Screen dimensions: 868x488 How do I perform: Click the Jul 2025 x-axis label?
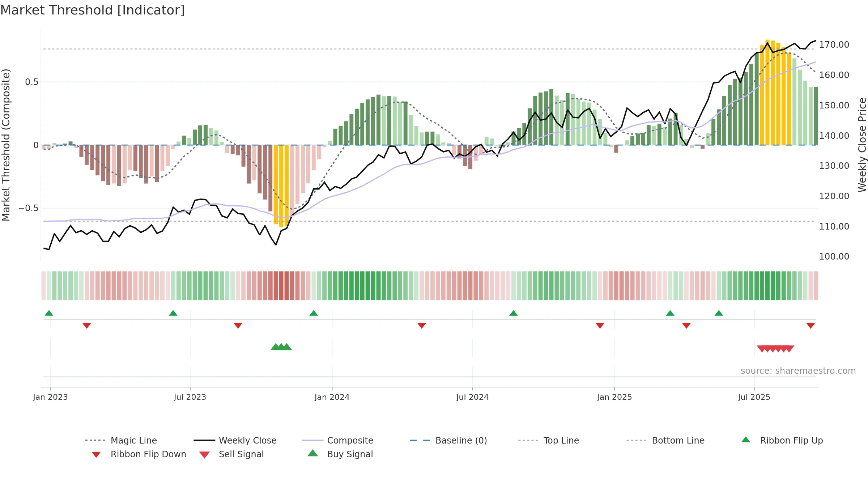[754, 397]
